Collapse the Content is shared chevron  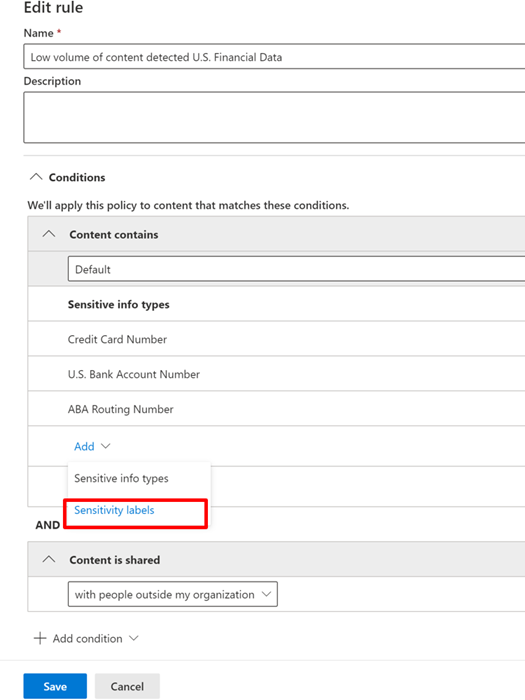pyautogui.click(x=49, y=559)
